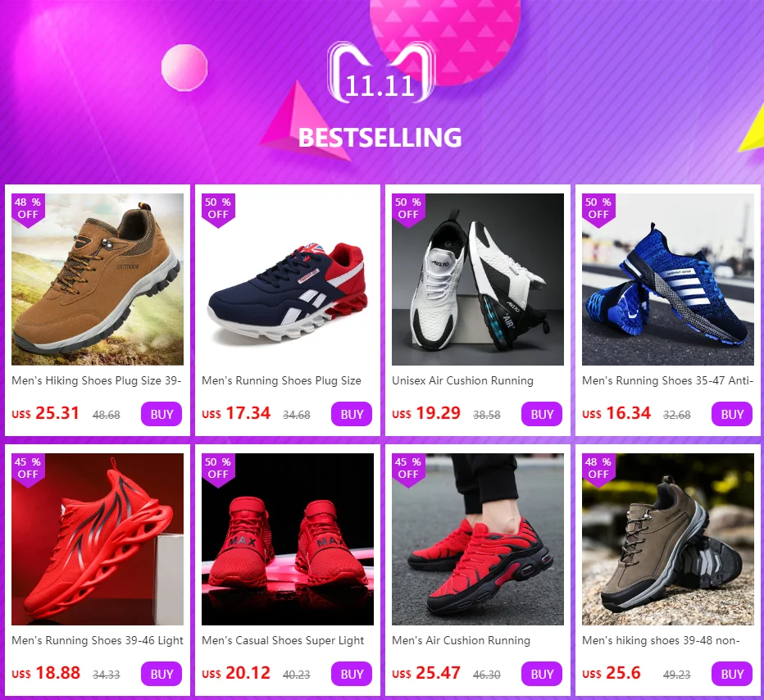Click the 50% OFF badge on blue knit running shoes
This screenshot has height=700, width=764.
point(598,211)
